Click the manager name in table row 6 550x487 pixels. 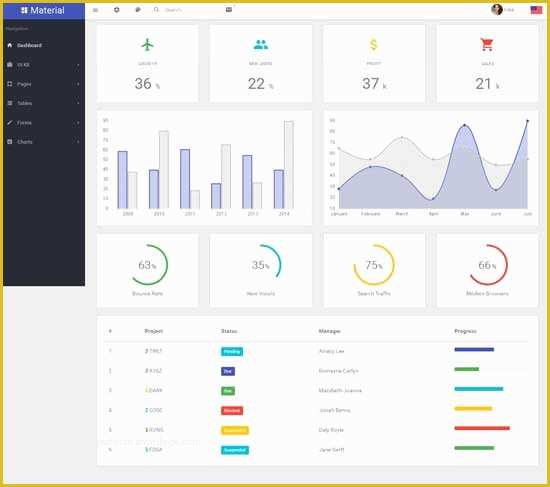pos(331,450)
